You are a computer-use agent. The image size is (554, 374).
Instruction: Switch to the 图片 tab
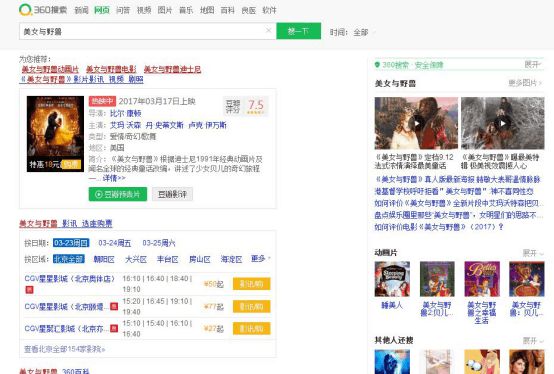tap(165, 10)
